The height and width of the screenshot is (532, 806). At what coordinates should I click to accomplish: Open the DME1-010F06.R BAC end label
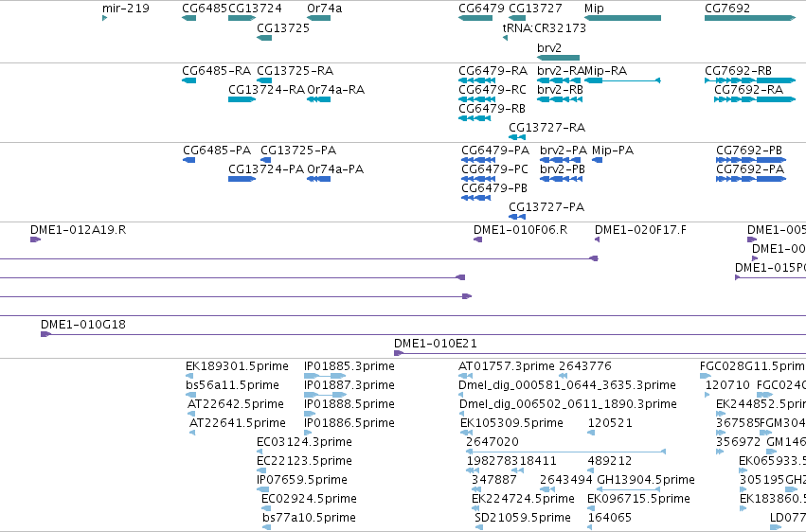[x=520, y=229]
